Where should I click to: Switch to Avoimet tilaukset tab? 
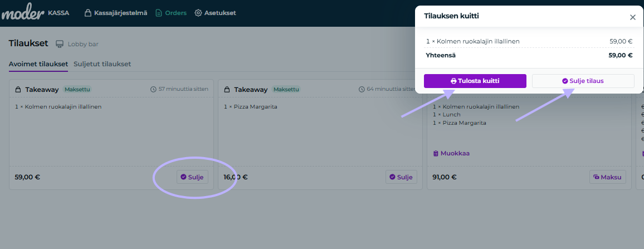(38, 64)
